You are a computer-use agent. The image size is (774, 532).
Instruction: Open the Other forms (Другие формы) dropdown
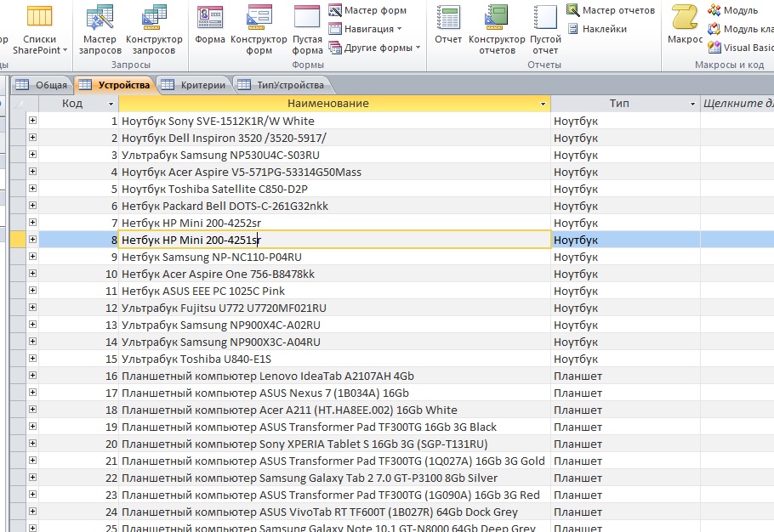[374, 48]
